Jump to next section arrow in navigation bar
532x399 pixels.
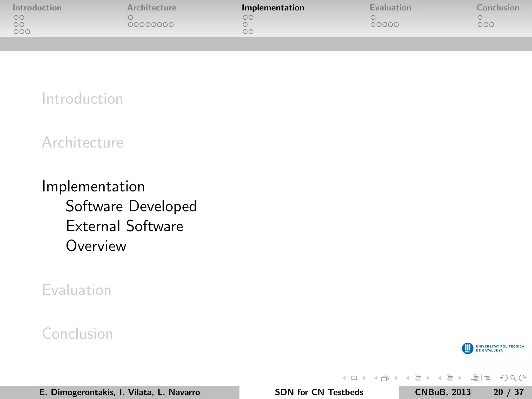pos(460,378)
